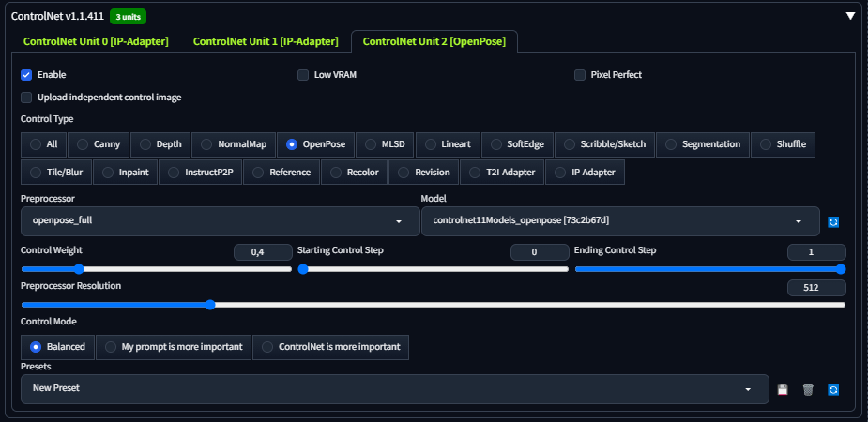Screen dimensions: 868x422
Task: Switch to ControlNet Unit 1 [IP-Adapter] tab
Action: click(266, 41)
